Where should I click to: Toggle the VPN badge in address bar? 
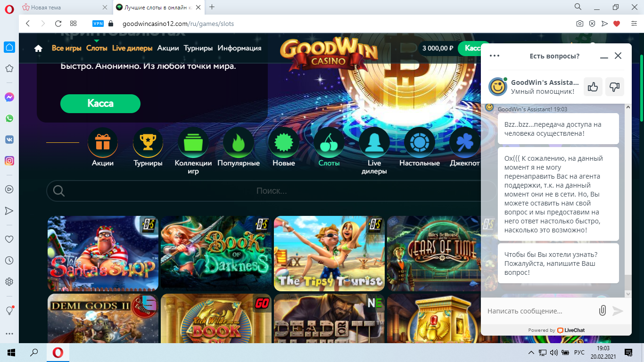(98, 24)
